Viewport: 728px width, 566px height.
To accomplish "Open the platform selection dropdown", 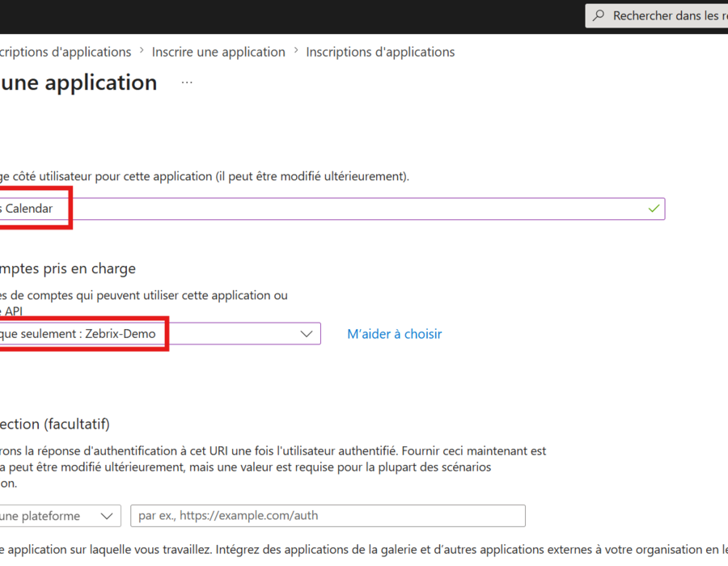I will coord(61,516).
